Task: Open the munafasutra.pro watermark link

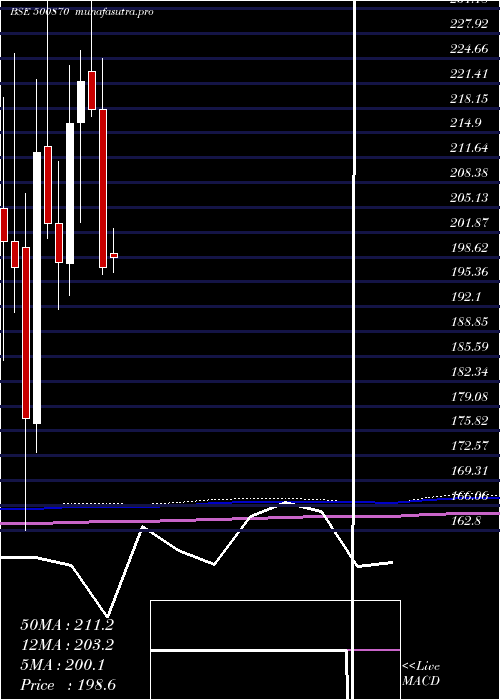Action: click(115, 12)
